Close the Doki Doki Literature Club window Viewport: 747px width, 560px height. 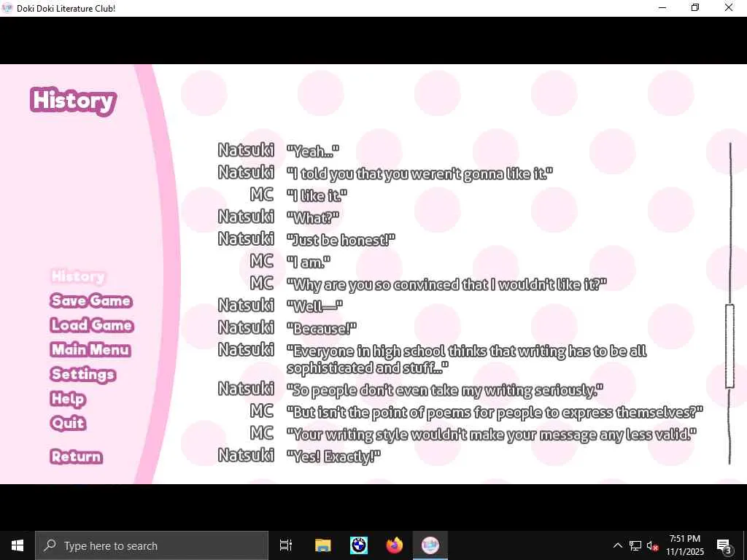coord(729,8)
